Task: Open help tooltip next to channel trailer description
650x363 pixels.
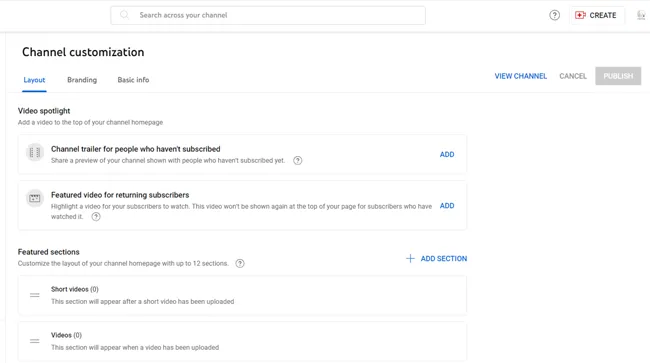Action: (x=298, y=161)
